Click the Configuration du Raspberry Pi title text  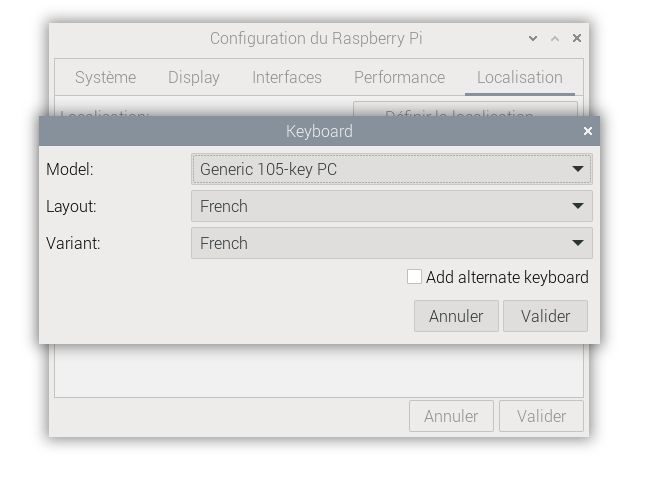[316, 38]
